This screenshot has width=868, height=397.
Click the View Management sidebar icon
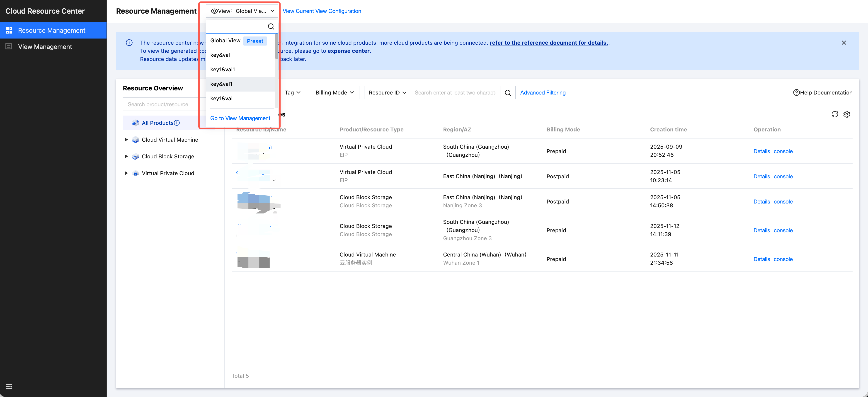tap(9, 46)
